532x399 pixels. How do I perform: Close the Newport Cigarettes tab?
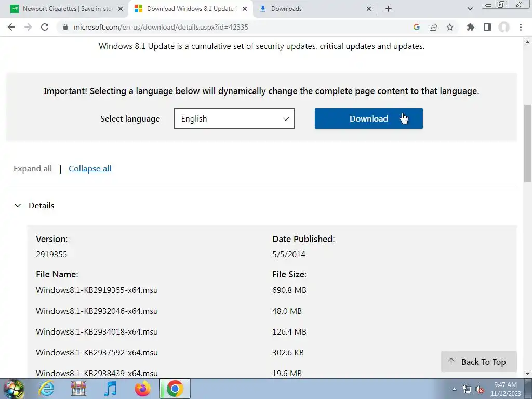[x=121, y=9]
